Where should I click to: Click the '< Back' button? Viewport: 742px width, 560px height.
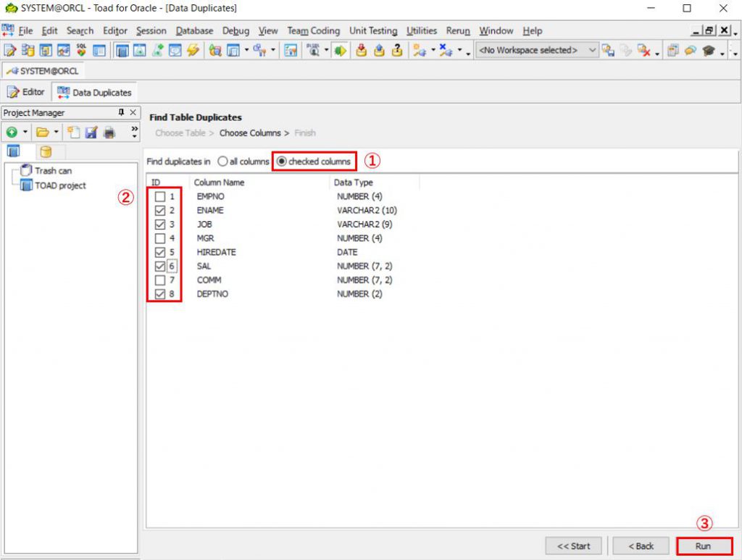pyautogui.click(x=641, y=546)
